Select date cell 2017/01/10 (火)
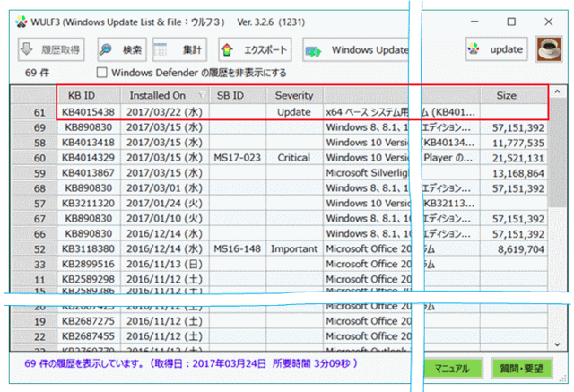This screenshot has height=392, width=574. tap(165, 219)
